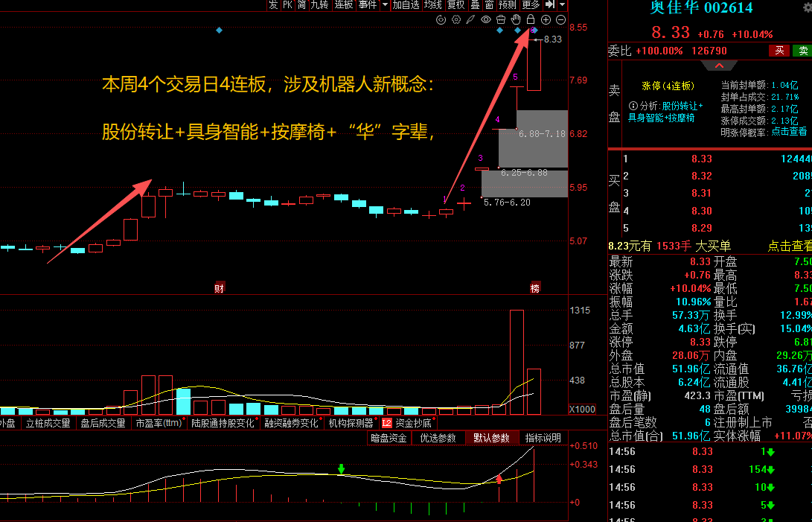Open the 更多 menu
Viewport: 812px width, 522px height.
531,4
